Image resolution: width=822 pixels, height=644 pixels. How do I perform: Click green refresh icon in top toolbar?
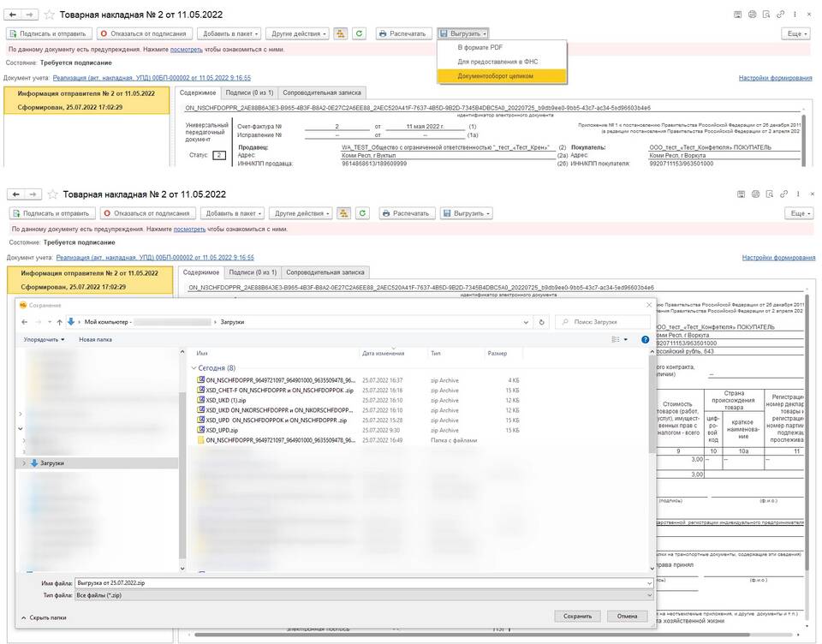pos(359,33)
